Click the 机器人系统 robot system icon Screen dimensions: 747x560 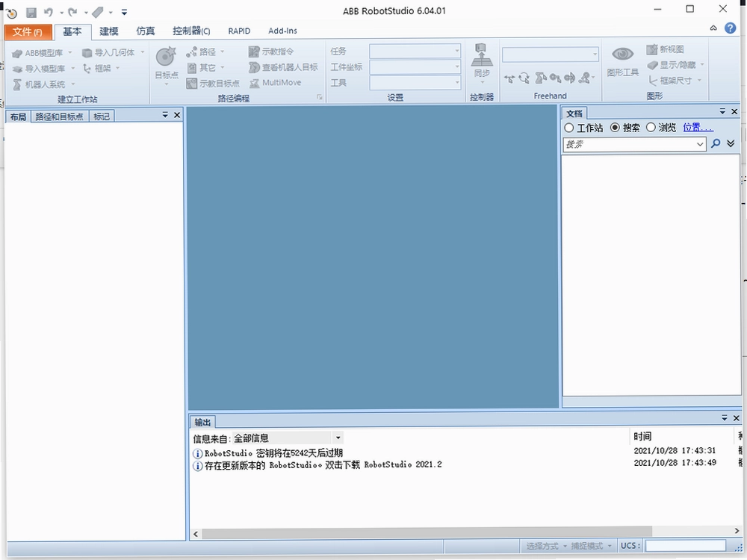pos(18,84)
